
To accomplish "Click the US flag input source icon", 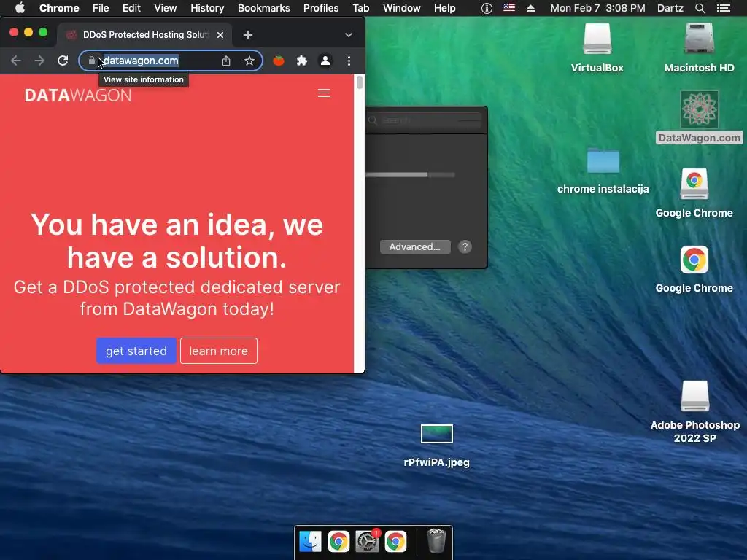I will click(x=508, y=7).
